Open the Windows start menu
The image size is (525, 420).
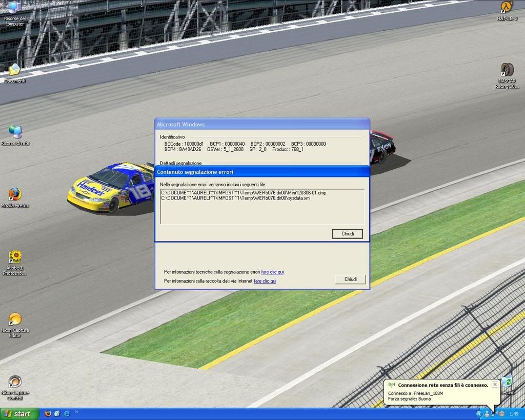coord(19,413)
